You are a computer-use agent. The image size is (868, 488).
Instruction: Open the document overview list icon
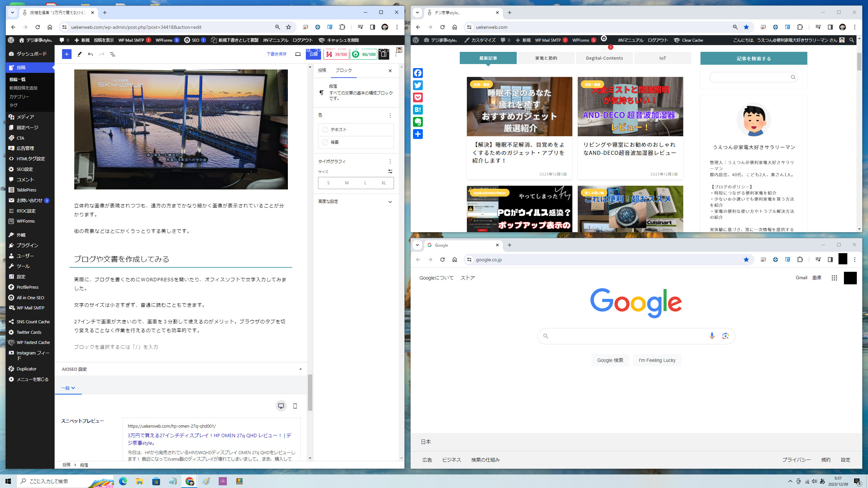113,54
